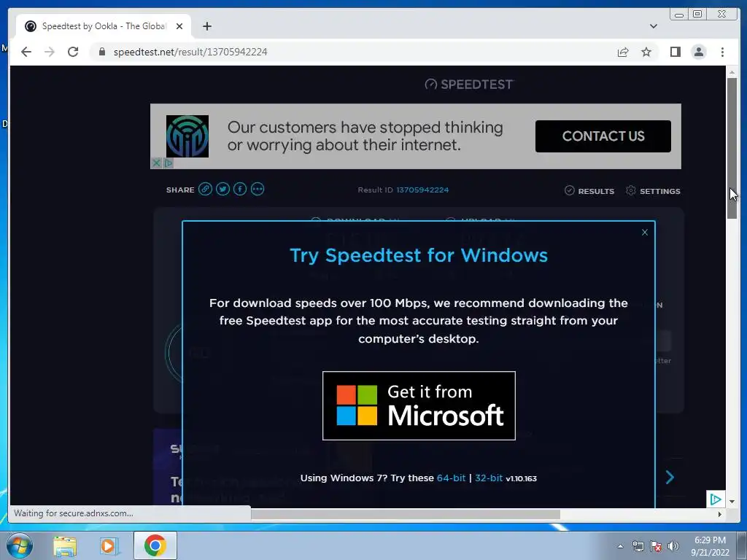Select the speedtest.net address bar URL

click(x=190, y=52)
